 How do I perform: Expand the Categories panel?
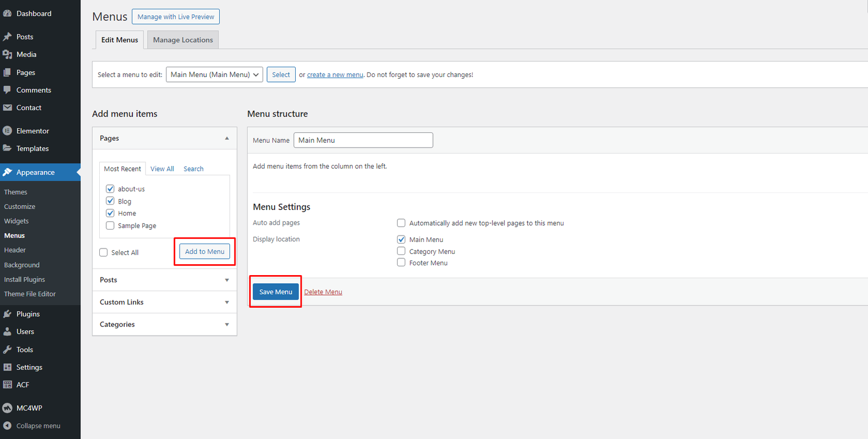pos(164,325)
